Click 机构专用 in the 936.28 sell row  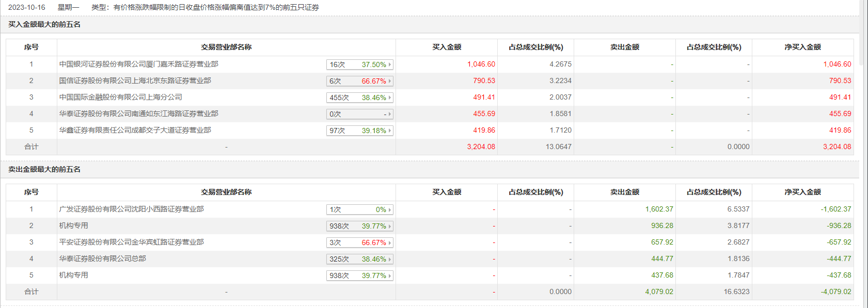[x=73, y=225]
